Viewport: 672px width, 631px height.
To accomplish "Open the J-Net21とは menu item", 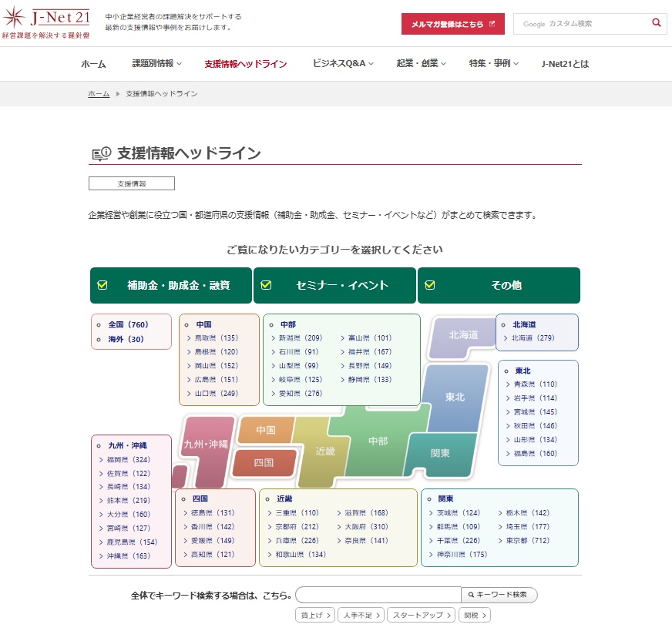I will 565,64.
